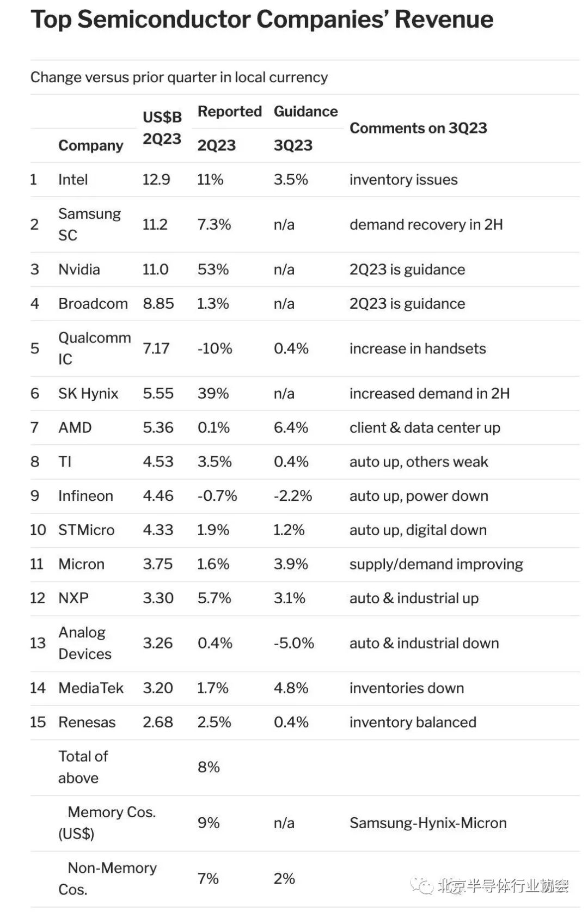Click the Reported column header

[x=229, y=112]
